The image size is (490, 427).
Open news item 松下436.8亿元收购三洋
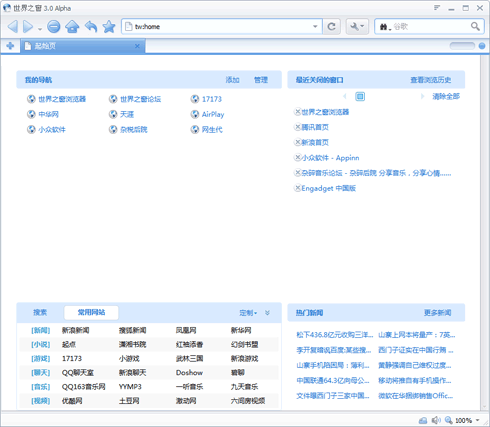coord(335,335)
